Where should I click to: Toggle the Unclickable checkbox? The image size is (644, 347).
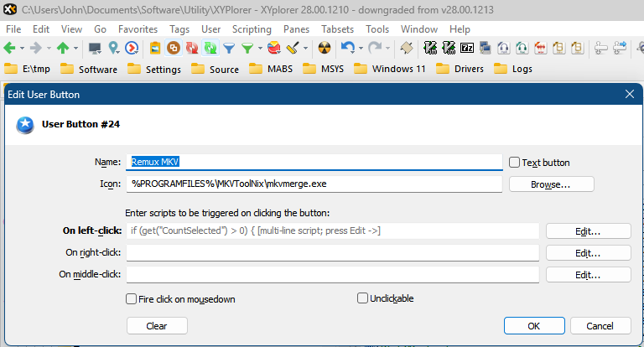point(362,298)
